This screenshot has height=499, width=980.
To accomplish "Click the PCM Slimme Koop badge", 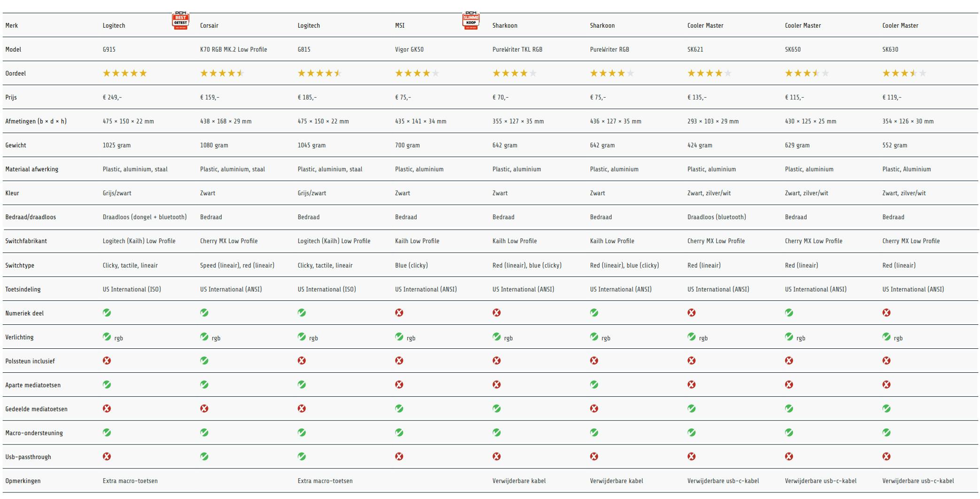I will click(x=471, y=21).
